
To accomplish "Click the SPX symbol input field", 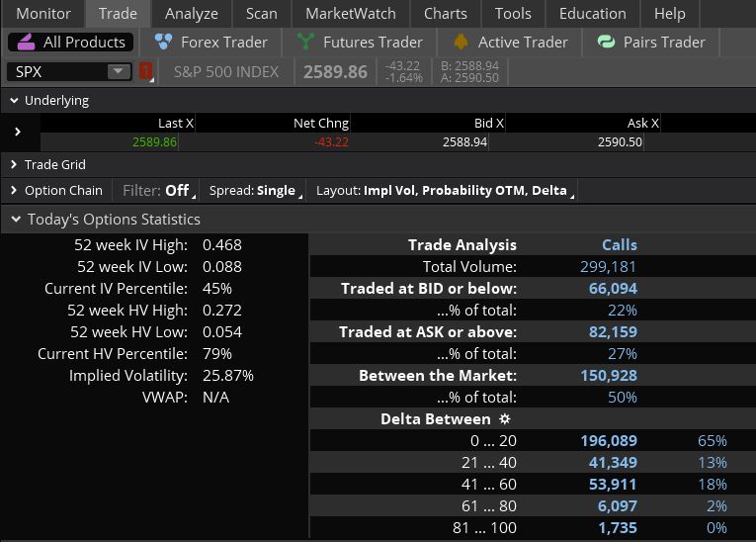I will pos(57,72).
